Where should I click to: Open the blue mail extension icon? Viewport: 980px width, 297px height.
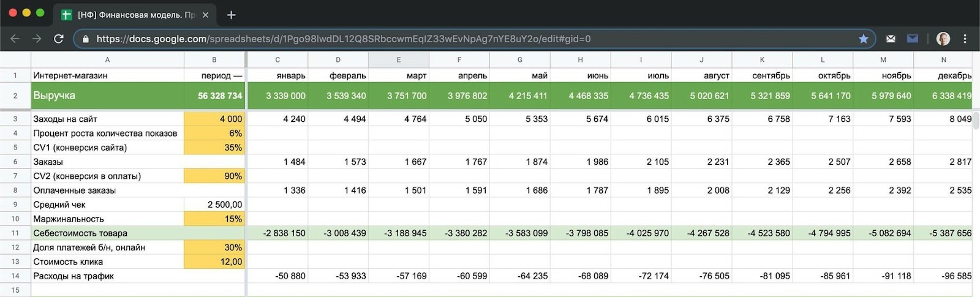[913, 39]
